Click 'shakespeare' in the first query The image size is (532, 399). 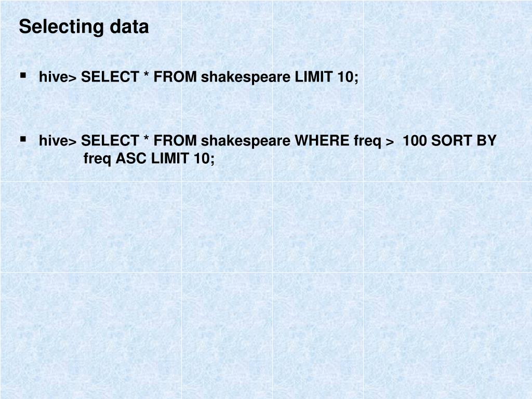click(x=246, y=77)
